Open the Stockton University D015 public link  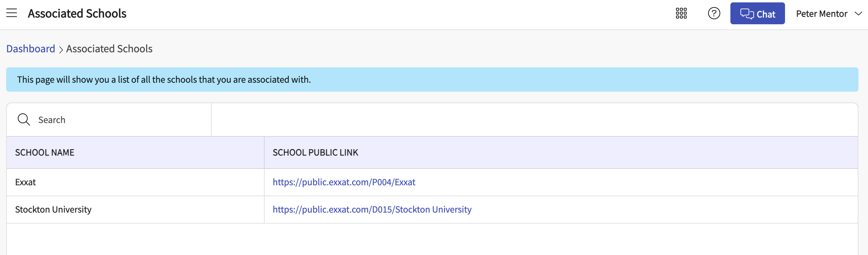[x=372, y=210]
